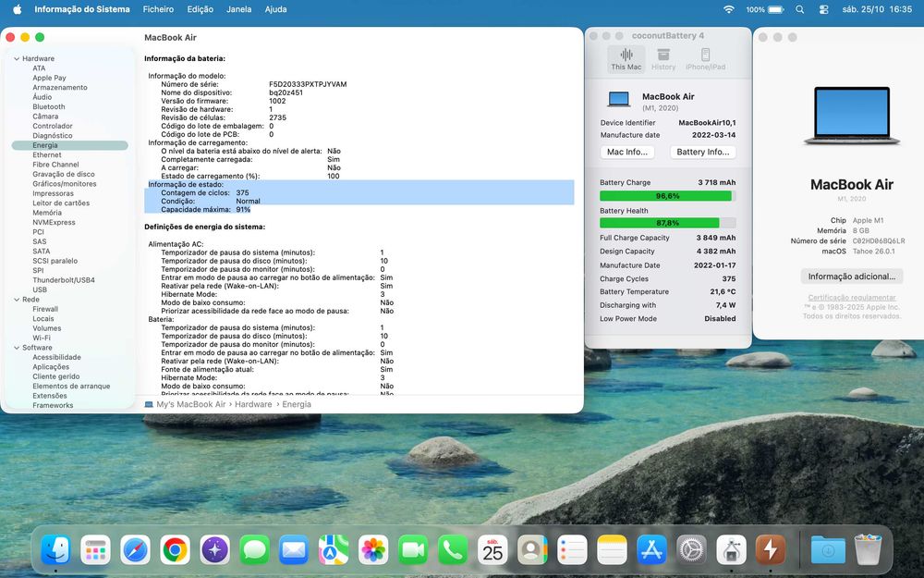Viewport: 924px width, 578px height.
Task: Open System Settings gear in the dock
Action: [x=691, y=550]
